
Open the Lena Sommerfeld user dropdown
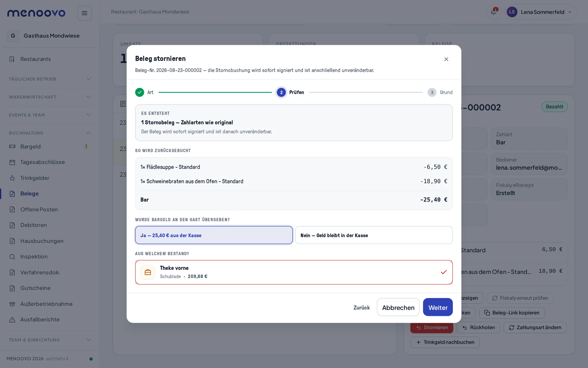(x=540, y=12)
